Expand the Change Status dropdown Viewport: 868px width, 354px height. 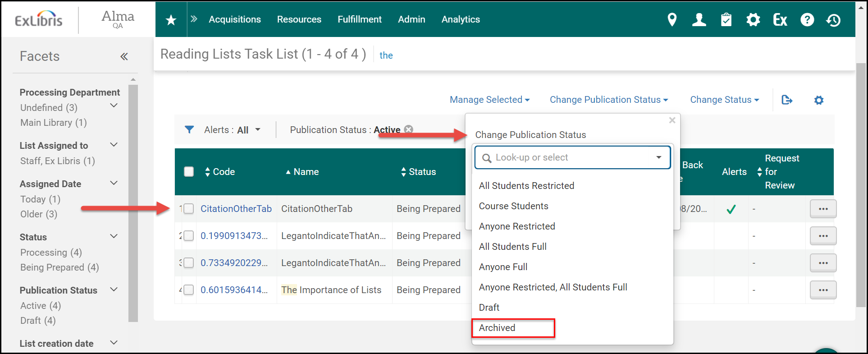tap(725, 100)
